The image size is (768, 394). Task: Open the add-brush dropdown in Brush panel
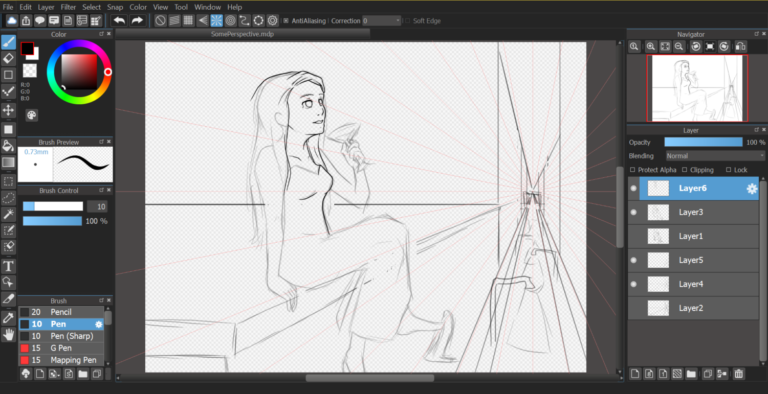point(54,374)
